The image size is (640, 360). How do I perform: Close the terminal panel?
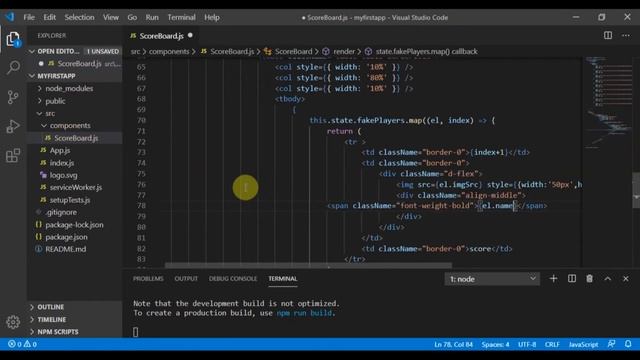coord(626,279)
